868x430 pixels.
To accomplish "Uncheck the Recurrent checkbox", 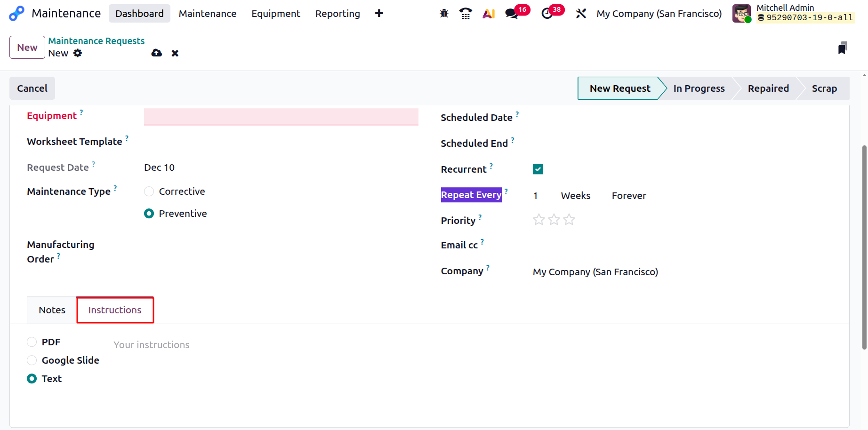I will coord(538,169).
